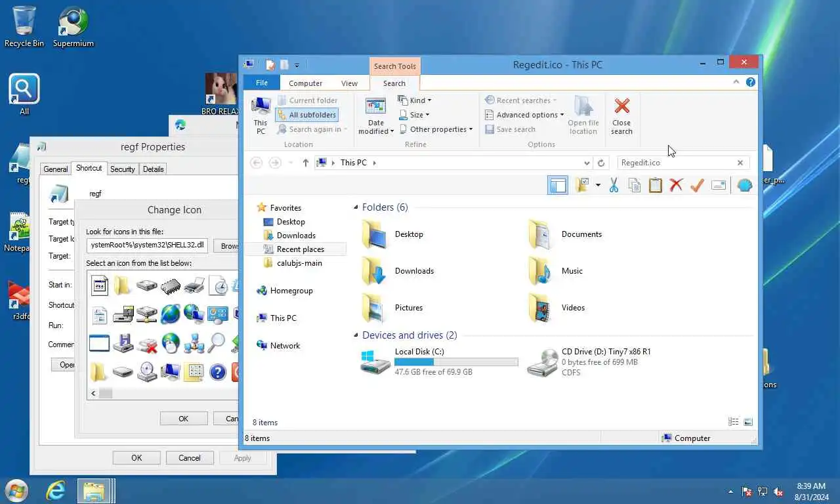Open the Date modified dropdown
The width and height of the screenshot is (840, 504).
click(x=376, y=117)
